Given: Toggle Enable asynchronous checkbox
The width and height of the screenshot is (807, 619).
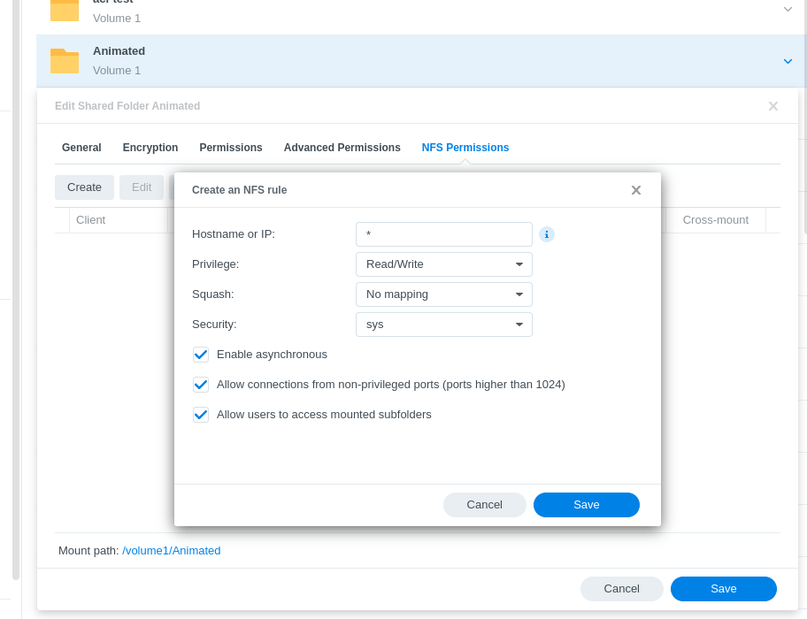Looking at the screenshot, I should [x=201, y=355].
